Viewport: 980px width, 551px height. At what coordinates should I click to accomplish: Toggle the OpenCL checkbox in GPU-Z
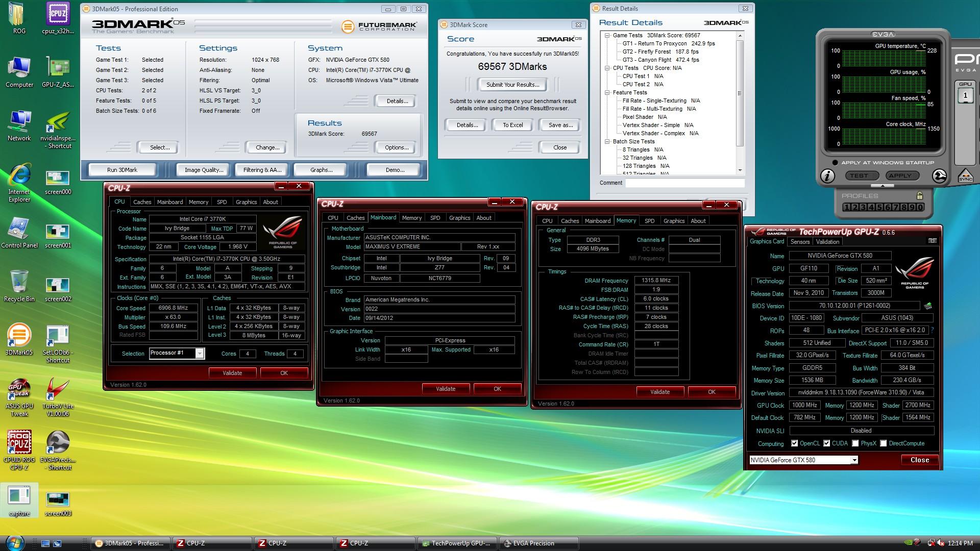[x=794, y=443]
